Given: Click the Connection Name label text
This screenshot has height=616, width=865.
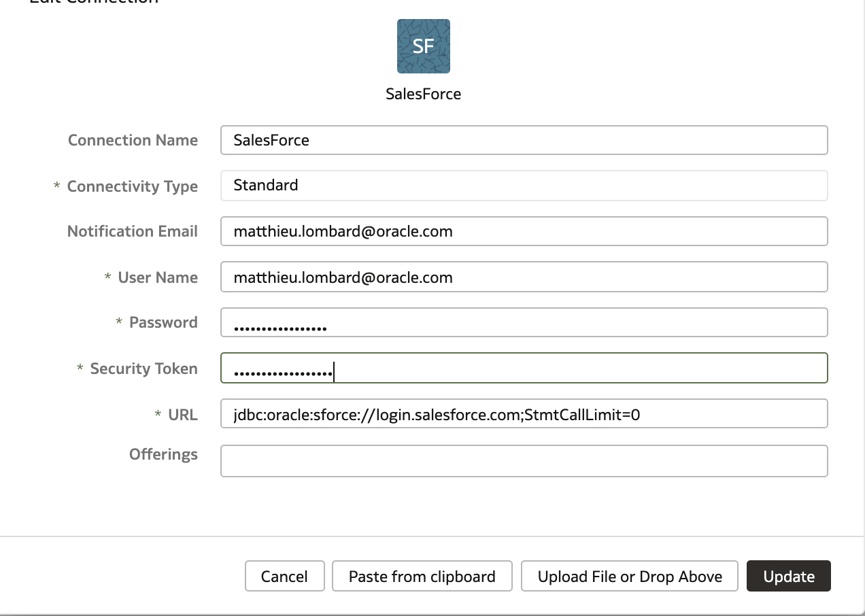Looking at the screenshot, I should click(x=133, y=140).
